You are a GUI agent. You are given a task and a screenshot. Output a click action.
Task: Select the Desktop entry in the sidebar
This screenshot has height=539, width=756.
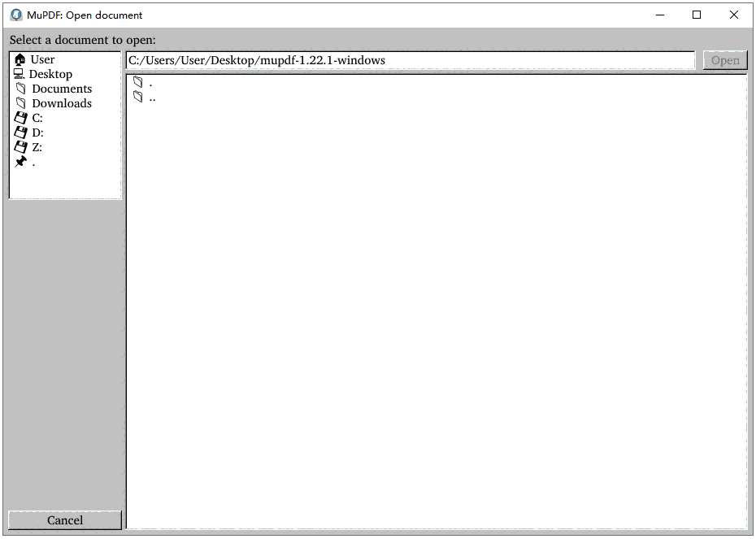point(50,73)
